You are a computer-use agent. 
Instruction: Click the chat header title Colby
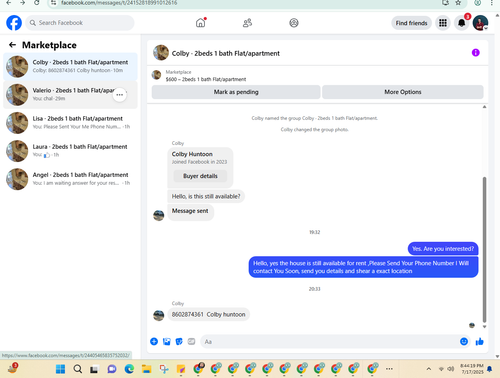(226, 53)
